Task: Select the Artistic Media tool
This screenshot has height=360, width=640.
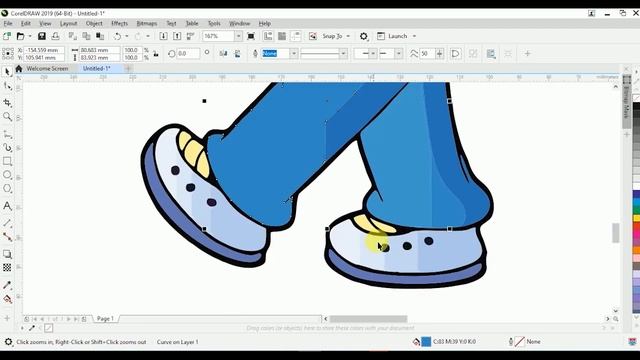Action: [7, 147]
